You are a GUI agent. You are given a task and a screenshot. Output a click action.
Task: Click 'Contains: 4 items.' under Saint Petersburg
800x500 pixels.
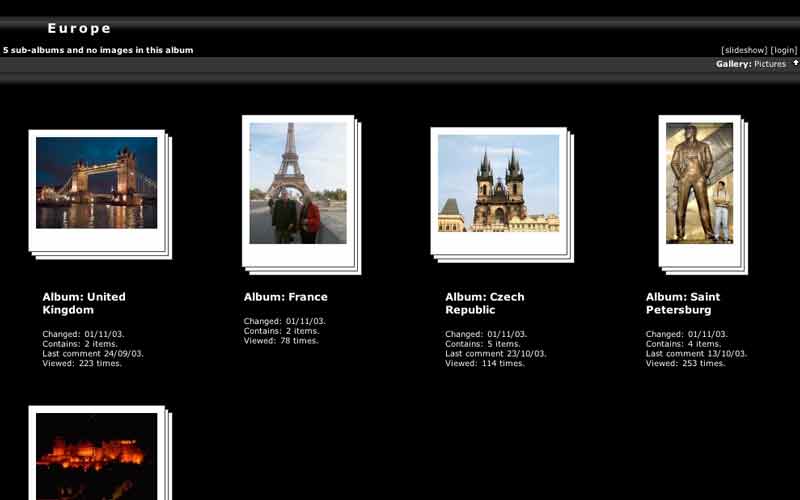point(683,344)
